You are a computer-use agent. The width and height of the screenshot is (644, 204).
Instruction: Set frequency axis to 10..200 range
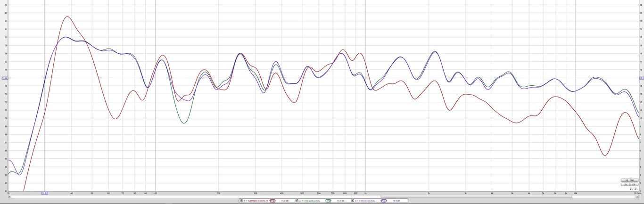629,180
